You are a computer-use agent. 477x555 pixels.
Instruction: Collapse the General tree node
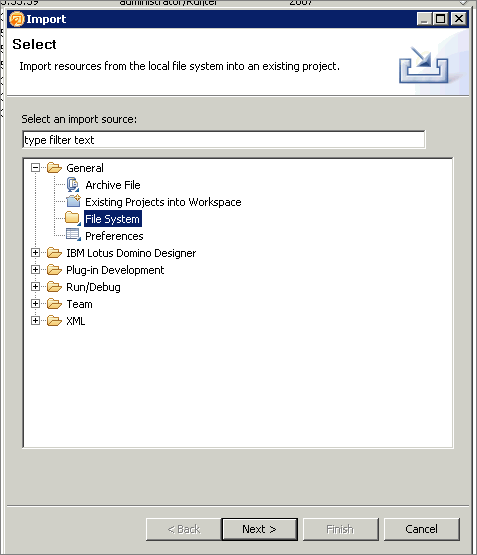[x=35, y=168]
